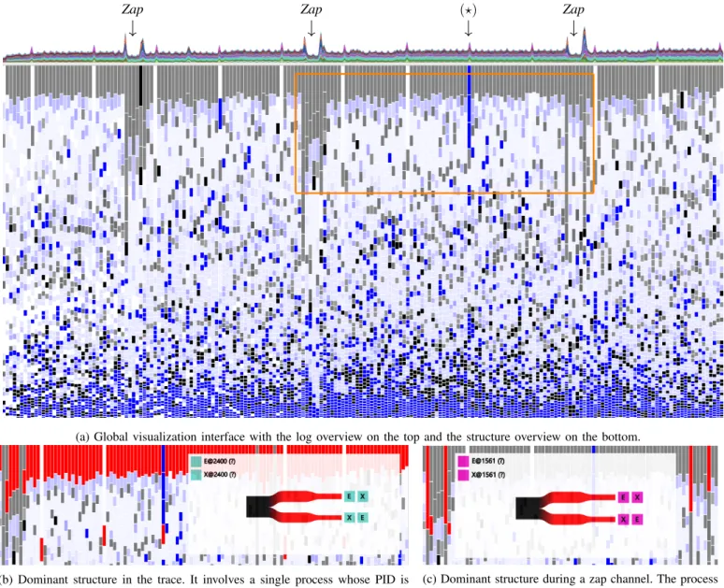Click the magenta E node on the lower branch
This screenshot has height=588, width=724.
pos(637,520)
